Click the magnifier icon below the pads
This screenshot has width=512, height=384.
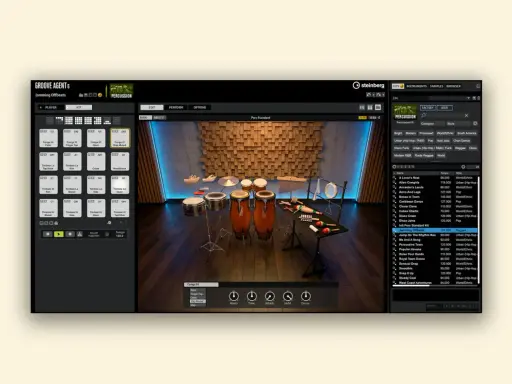coord(109,223)
